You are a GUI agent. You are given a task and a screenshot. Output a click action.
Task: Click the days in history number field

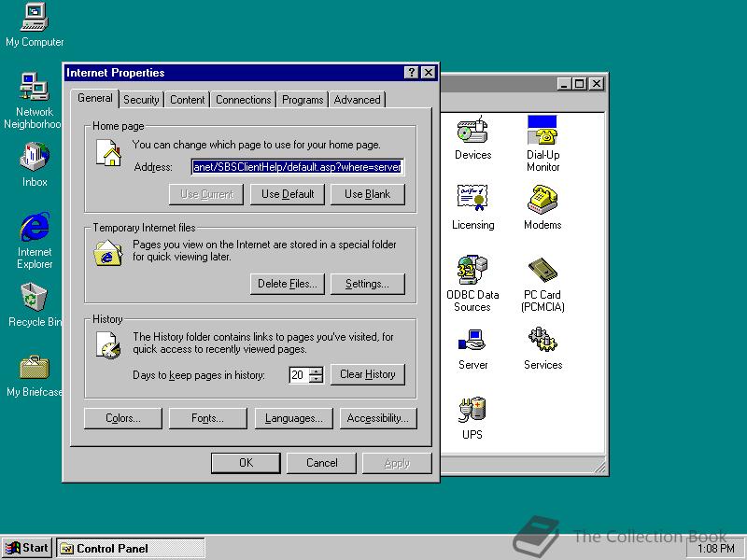click(299, 375)
